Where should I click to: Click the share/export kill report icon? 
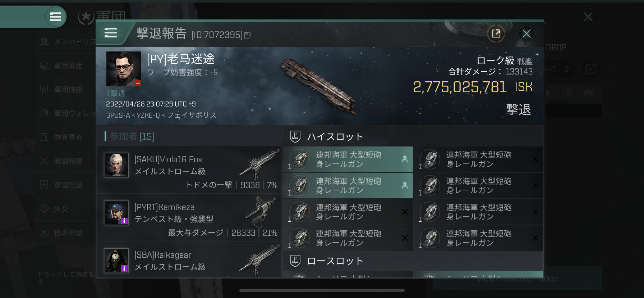tap(496, 34)
